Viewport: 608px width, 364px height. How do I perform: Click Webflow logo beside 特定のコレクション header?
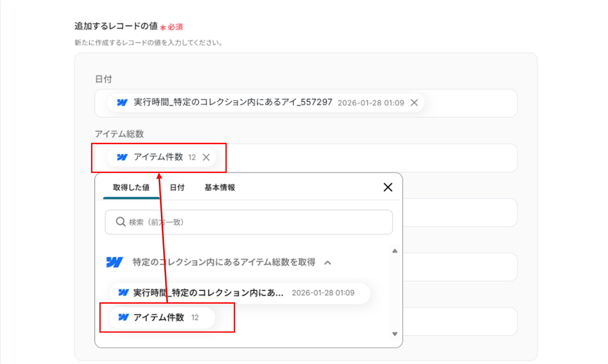point(114,262)
